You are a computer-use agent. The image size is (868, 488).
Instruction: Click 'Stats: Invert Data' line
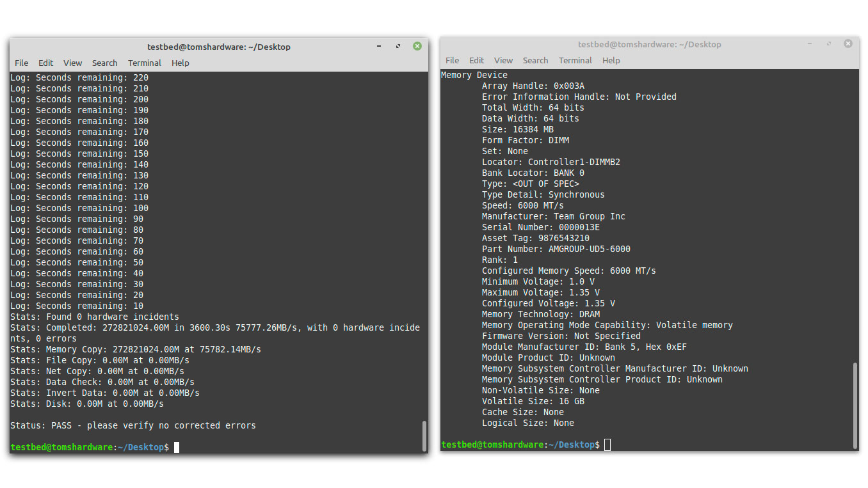(105, 393)
